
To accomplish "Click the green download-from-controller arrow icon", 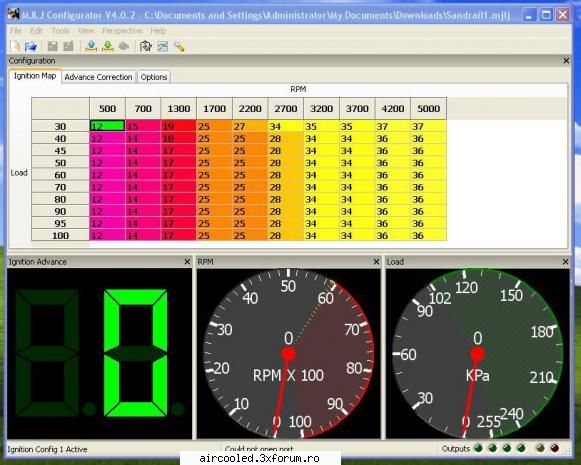I will click(x=108, y=46).
